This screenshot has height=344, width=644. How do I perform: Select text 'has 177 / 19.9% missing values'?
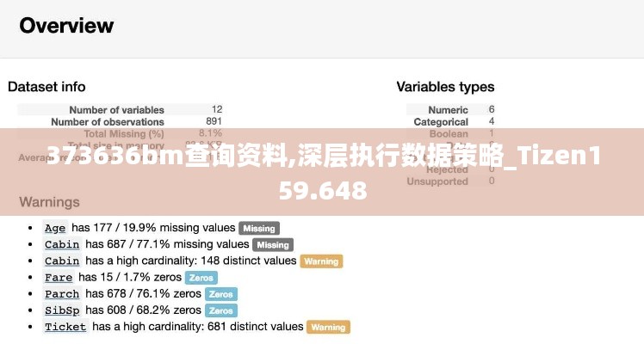coord(153,228)
